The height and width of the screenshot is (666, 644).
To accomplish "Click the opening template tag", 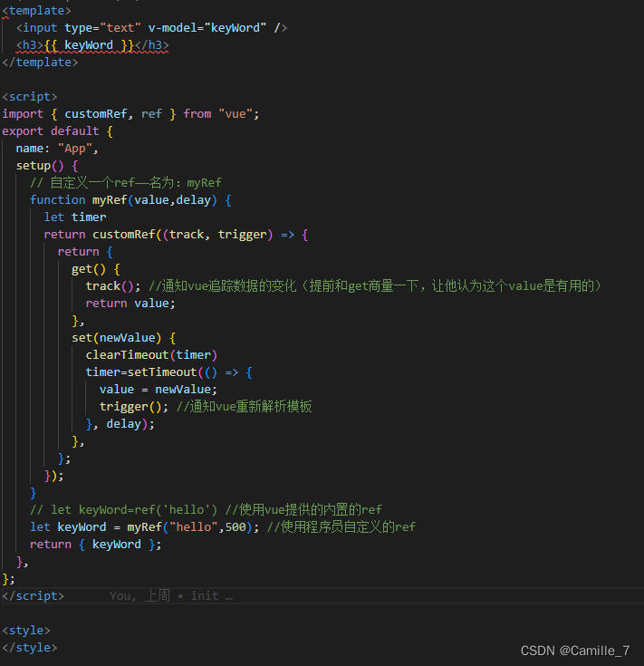I will (36, 11).
